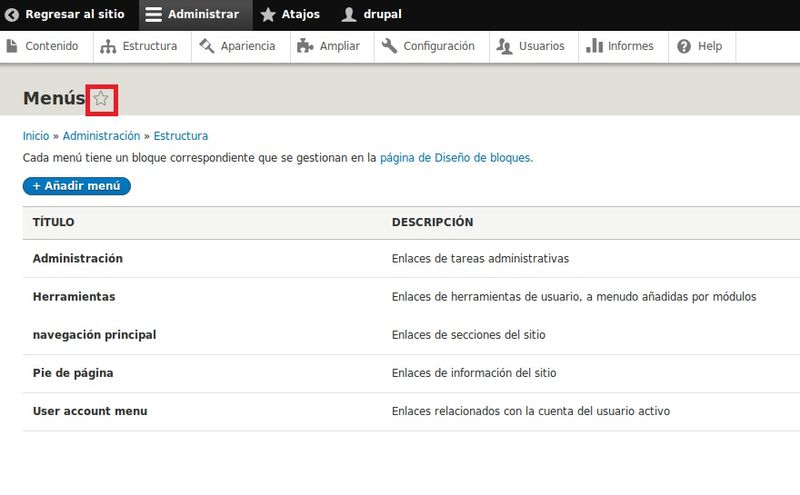Add Menús page to shortcuts with star

pos(101,98)
